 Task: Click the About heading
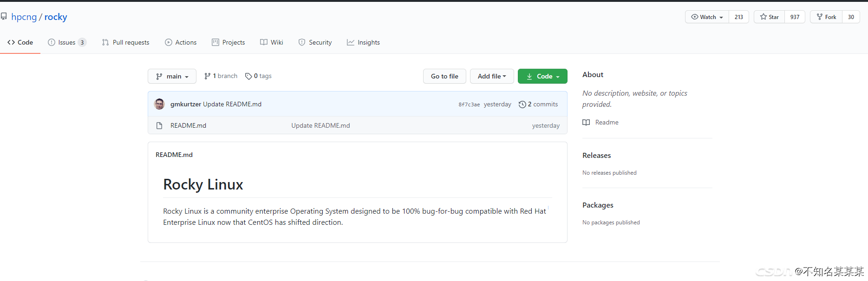(593, 74)
